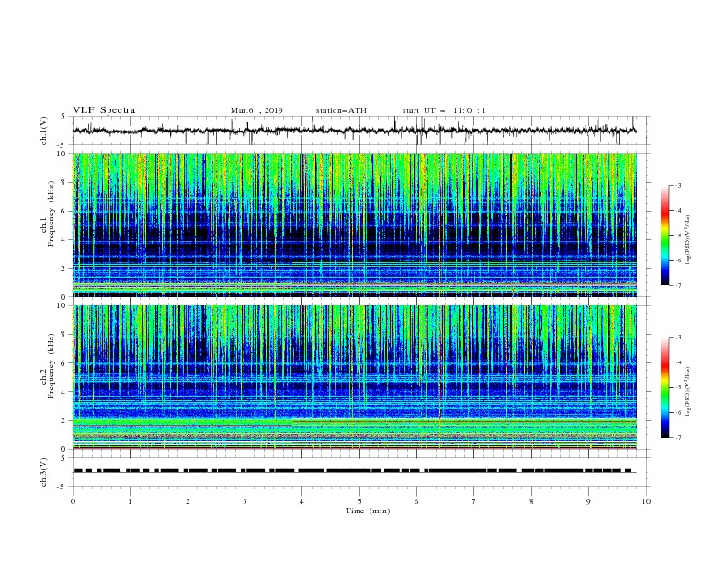Click the 'Mar.6 , 2019' date label
This screenshot has width=728, height=563.
coord(256,110)
